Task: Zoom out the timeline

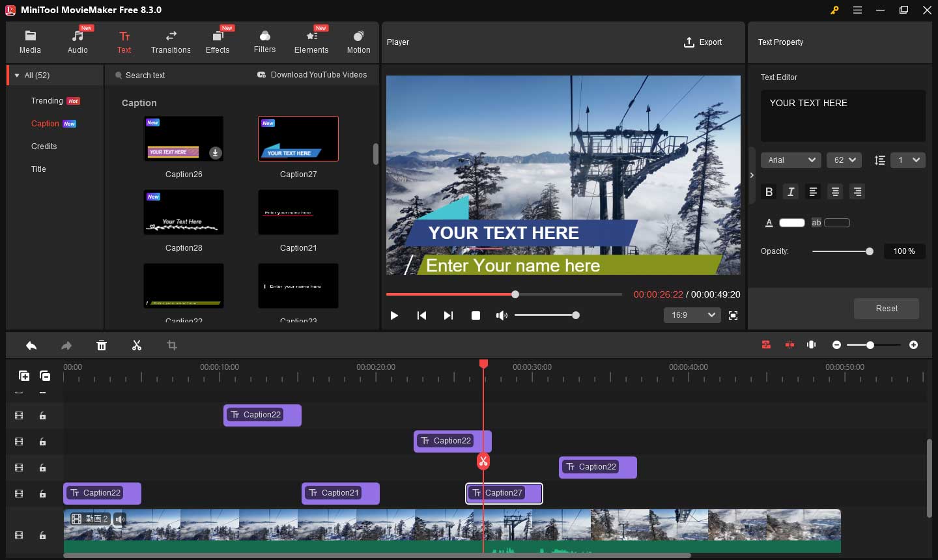Action: tap(837, 345)
